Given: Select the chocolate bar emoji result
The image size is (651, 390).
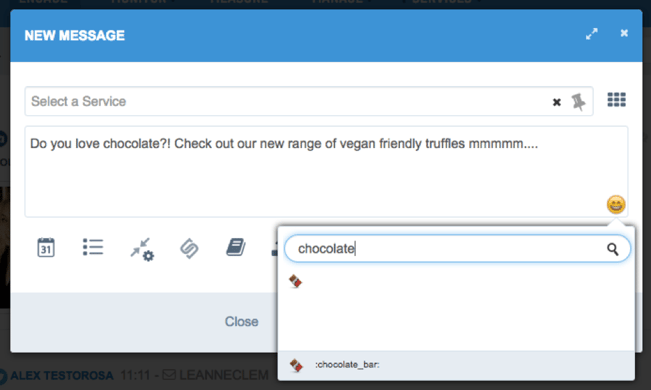Looking at the screenshot, I should point(296,281).
